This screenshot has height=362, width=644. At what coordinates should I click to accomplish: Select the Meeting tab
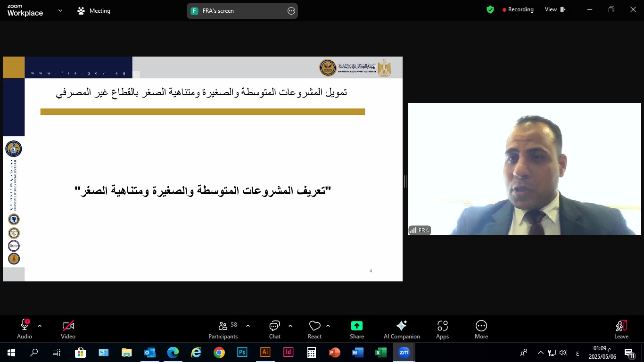coord(94,10)
